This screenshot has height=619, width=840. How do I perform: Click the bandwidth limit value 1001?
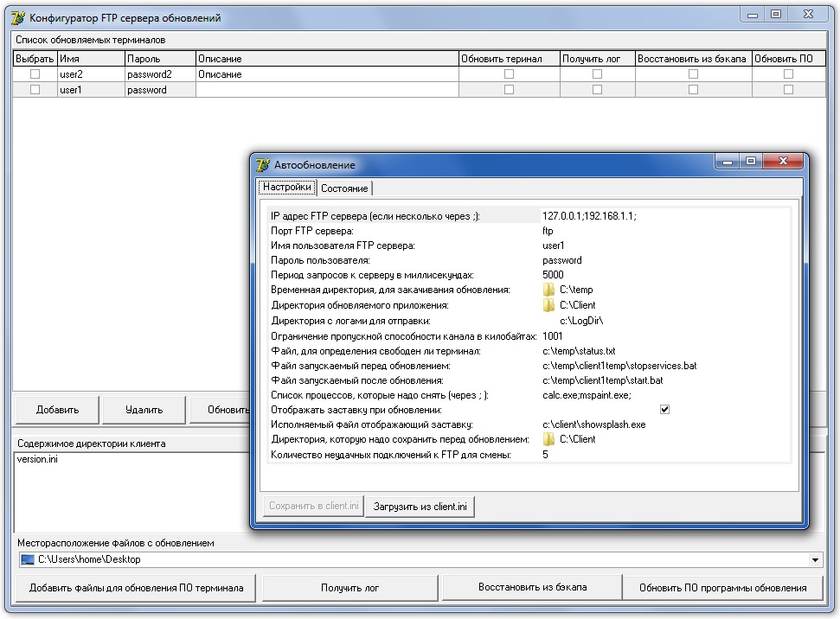pyautogui.click(x=552, y=336)
